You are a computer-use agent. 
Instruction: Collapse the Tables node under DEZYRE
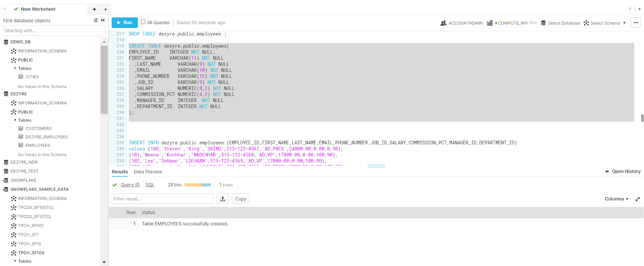coord(15,120)
